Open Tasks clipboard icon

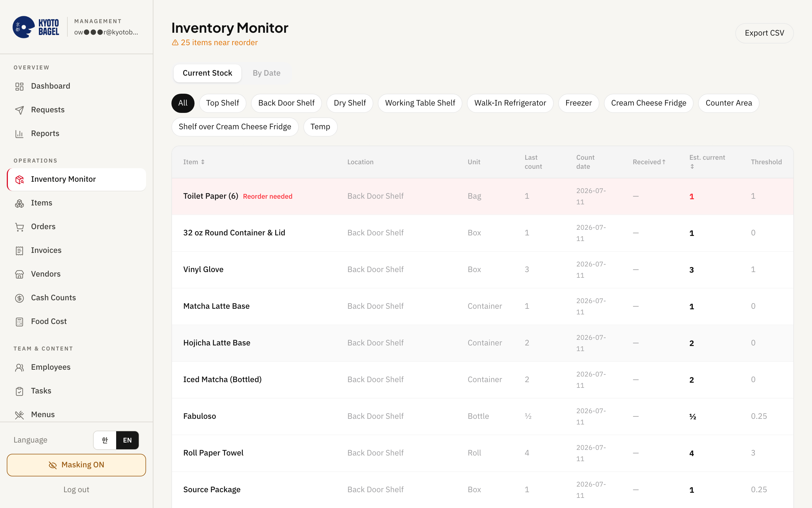[19, 391]
